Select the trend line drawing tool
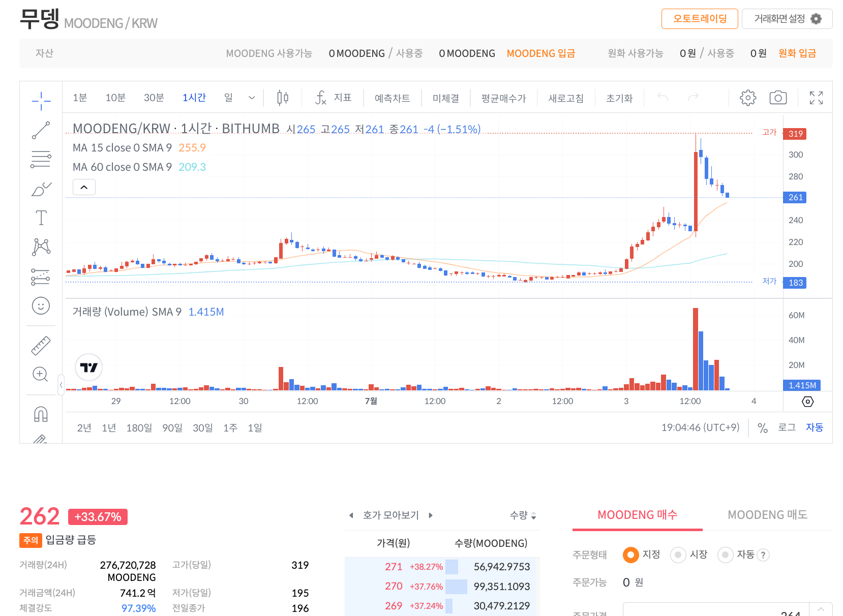 tap(41, 130)
